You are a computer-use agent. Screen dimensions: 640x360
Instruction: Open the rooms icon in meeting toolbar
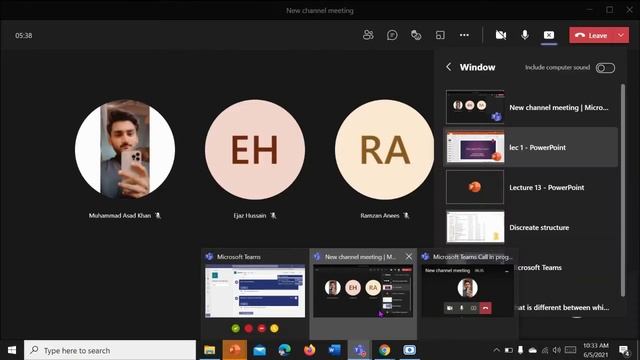440,35
